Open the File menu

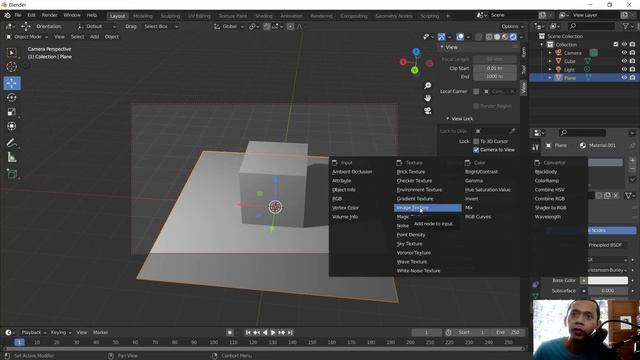point(18,15)
